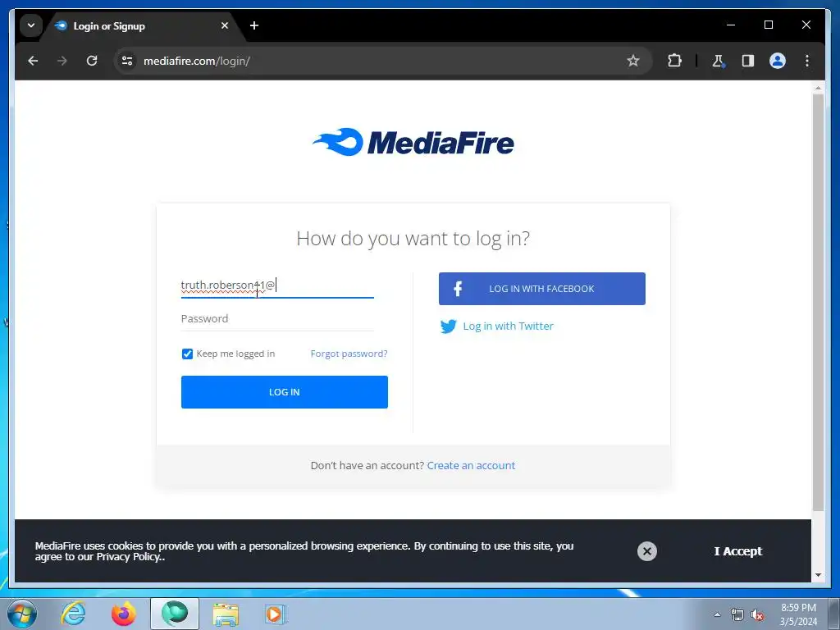This screenshot has width=840, height=630.
Task: Choose Log in with Twitter
Action: [508, 326]
